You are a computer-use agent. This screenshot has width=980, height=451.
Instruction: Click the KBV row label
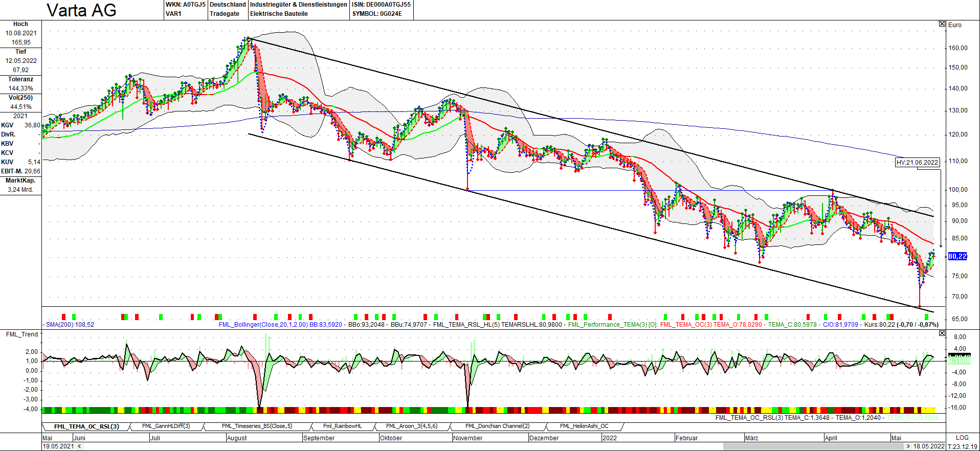click(x=7, y=144)
